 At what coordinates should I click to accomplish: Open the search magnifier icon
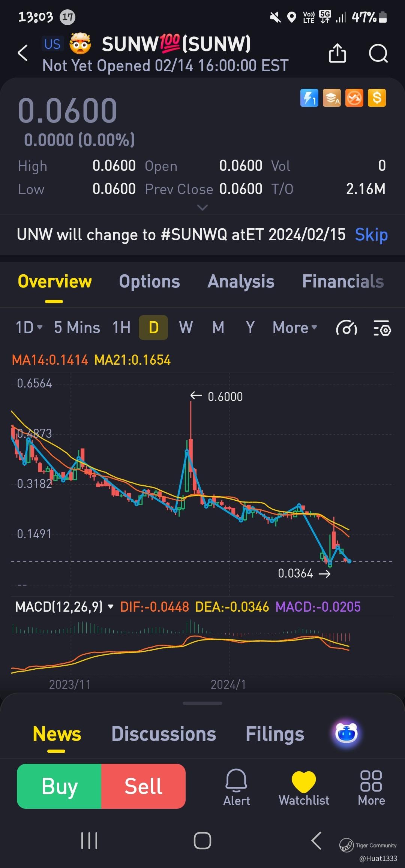(378, 53)
